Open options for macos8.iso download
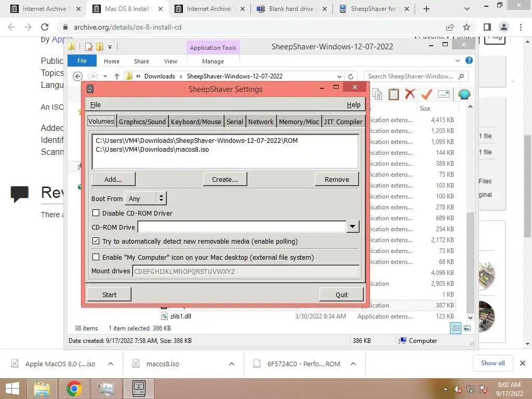Viewport: 532px width, 399px height. 231,364
